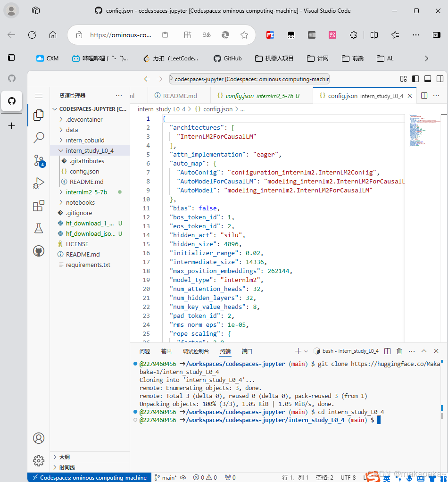Switch to the 输出 panel tab
Viewport: 448px width, 482px height.
point(166,351)
